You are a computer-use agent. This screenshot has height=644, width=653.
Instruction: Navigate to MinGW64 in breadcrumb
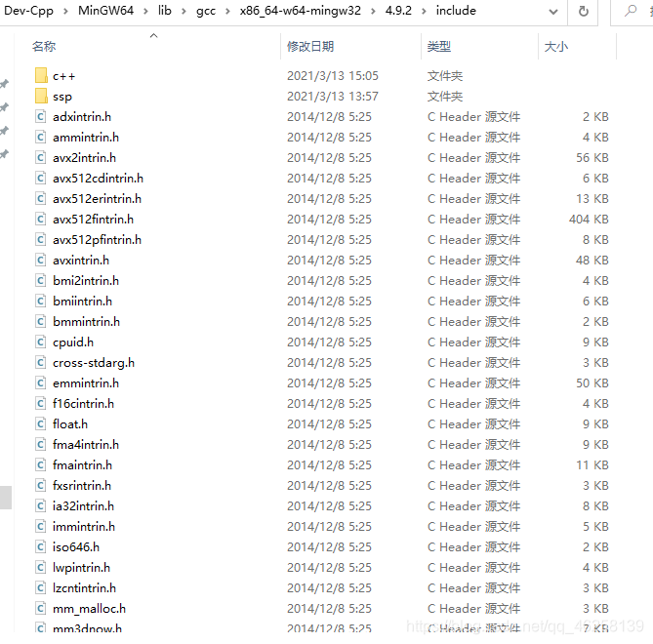pyautogui.click(x=105, y=11)
